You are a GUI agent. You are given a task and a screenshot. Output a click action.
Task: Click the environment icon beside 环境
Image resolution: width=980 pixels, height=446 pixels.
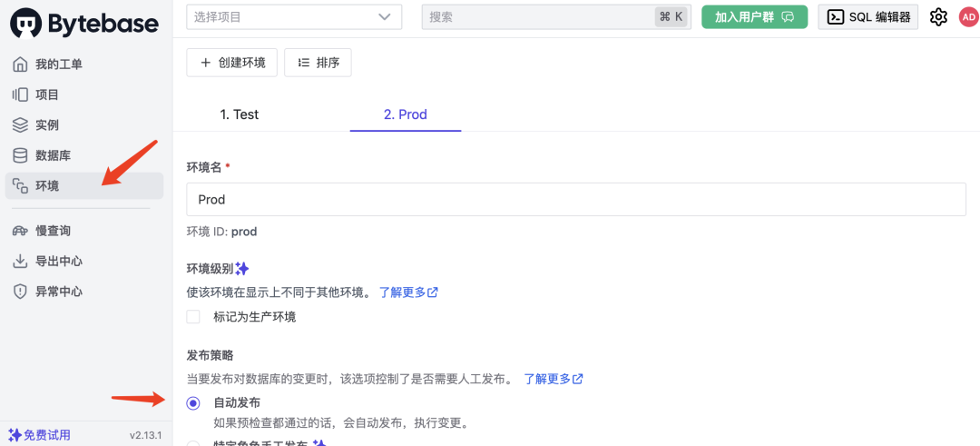(20, 186)
